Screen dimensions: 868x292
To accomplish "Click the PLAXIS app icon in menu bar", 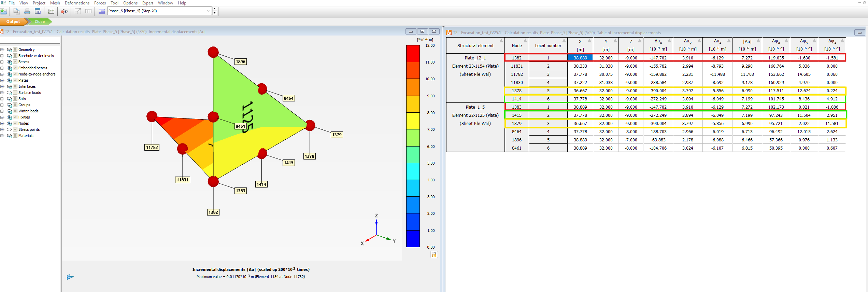I will 3,3.
